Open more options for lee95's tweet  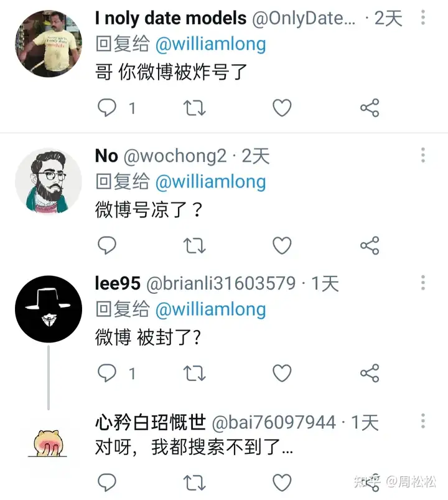pyautogui.click(x=423, y=283)
